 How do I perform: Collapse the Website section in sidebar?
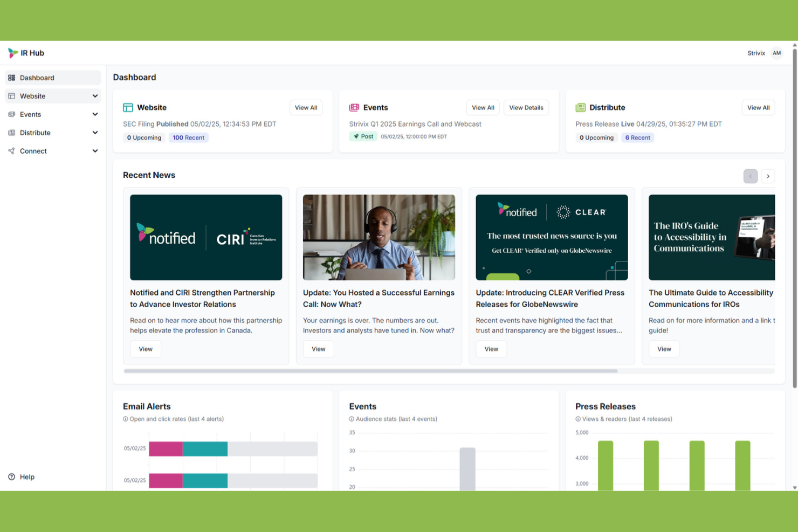pos(95,96)
